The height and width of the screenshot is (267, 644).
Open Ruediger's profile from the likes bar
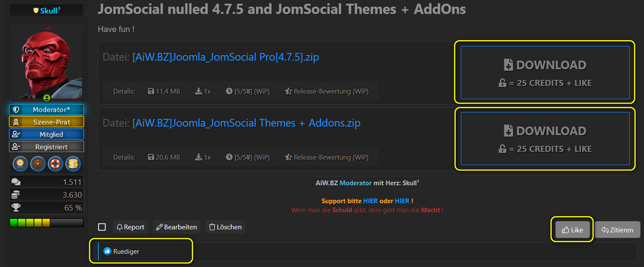pyautogui.click(x=126, y=251)
